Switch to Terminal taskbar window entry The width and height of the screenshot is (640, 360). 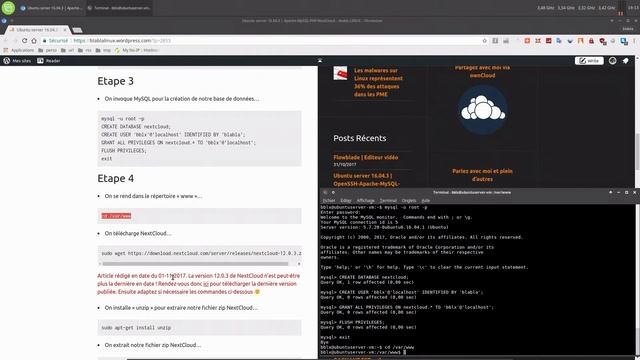point(119,8)
